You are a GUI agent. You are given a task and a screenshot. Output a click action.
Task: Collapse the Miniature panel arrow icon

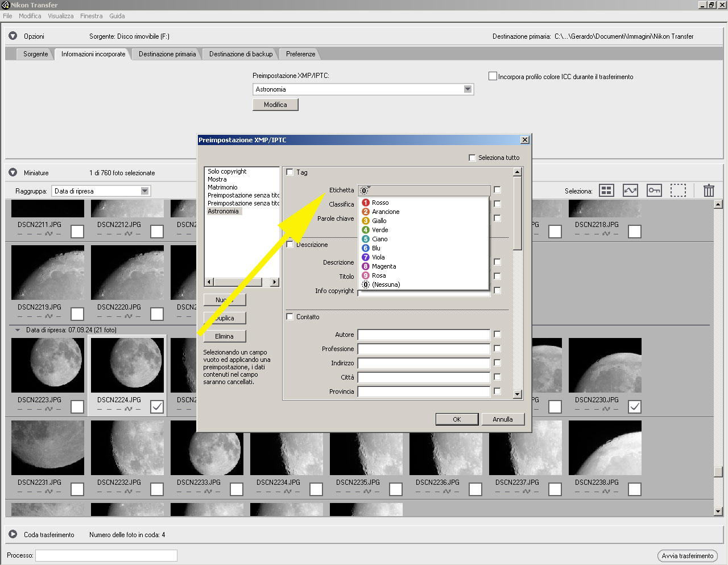[13, 172]
